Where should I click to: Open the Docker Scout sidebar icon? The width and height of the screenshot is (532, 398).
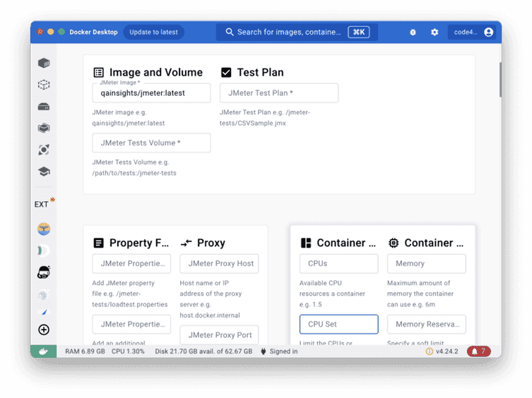coord(44,150)
